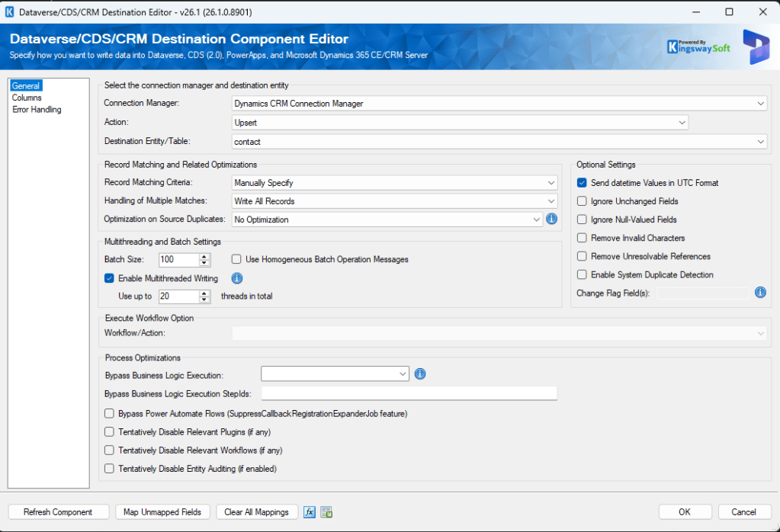Click the info icon beside Change Flag Field(s)
Viewport: 780px width, 532px height.
pyautogui.click(x=761, y=293)
